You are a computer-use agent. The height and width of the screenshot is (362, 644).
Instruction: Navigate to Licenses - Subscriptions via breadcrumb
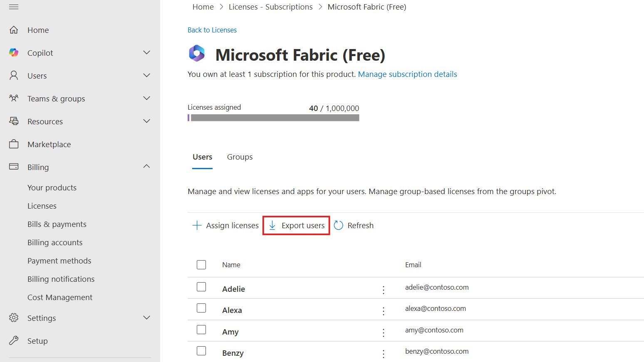[270, 7]
